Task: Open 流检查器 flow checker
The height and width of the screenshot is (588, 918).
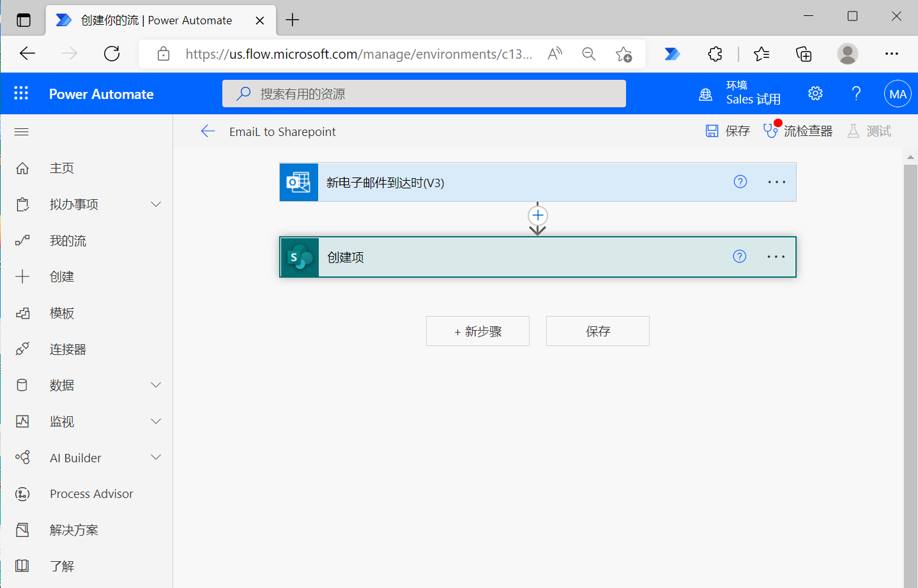Action: click(x=799, y=131)
